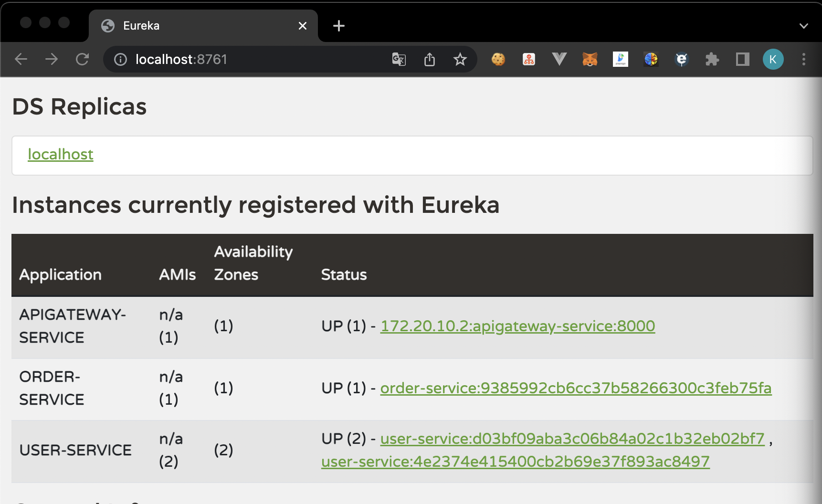The width and height of the screenshot is (822, 504).
Task: Bookmark this tab with the star icon
Action: [x=460, y=59]
